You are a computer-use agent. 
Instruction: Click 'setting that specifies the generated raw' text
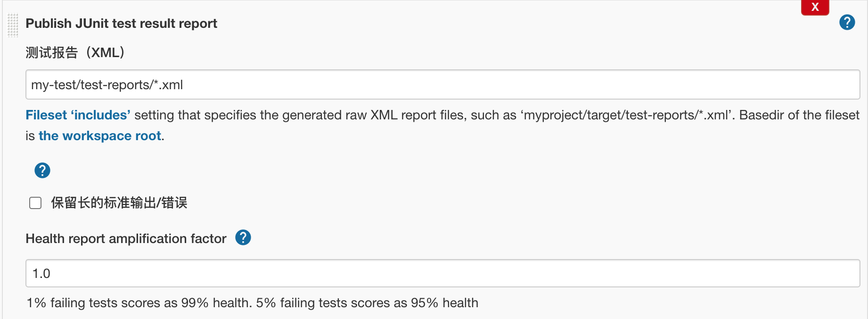click(250, 115)
